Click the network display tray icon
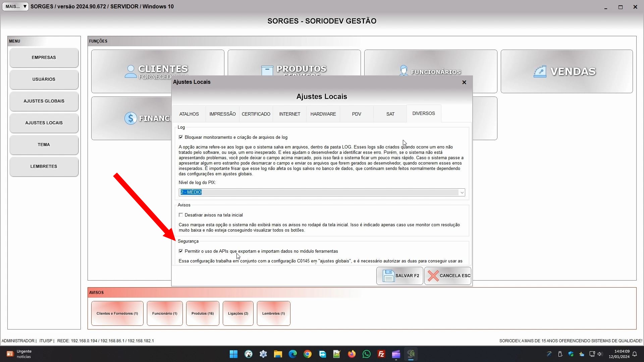This screenshot has height=362, width=644. point(592,354)
